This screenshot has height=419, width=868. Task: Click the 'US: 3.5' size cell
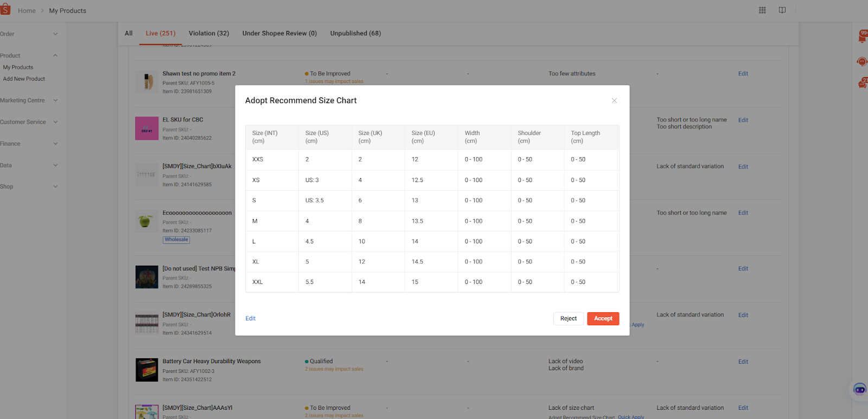(325, 201)
